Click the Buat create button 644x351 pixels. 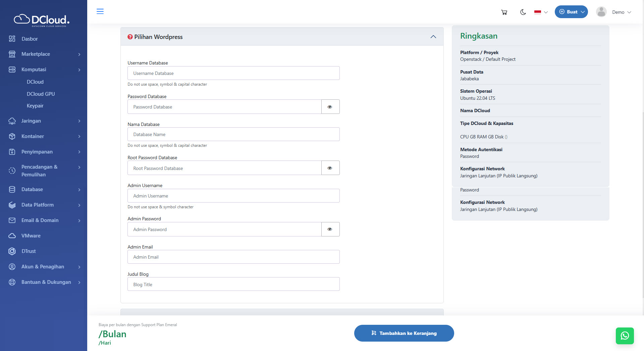point(571,12)
